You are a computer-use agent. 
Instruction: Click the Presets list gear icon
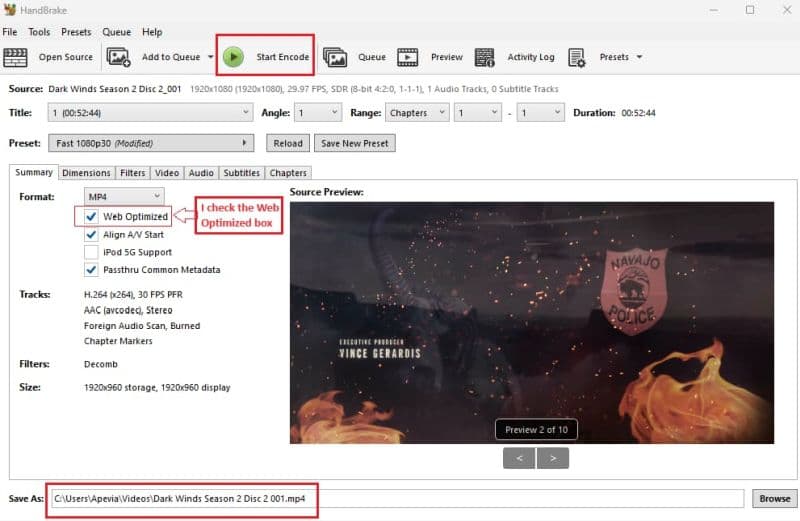(577, 57)
